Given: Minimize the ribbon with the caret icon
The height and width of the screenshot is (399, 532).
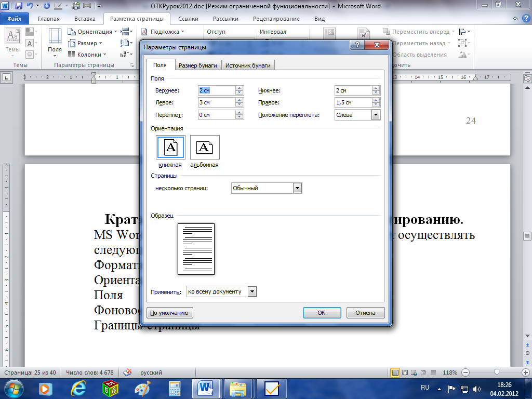Looking at the screenshot, I should [515, 19].
